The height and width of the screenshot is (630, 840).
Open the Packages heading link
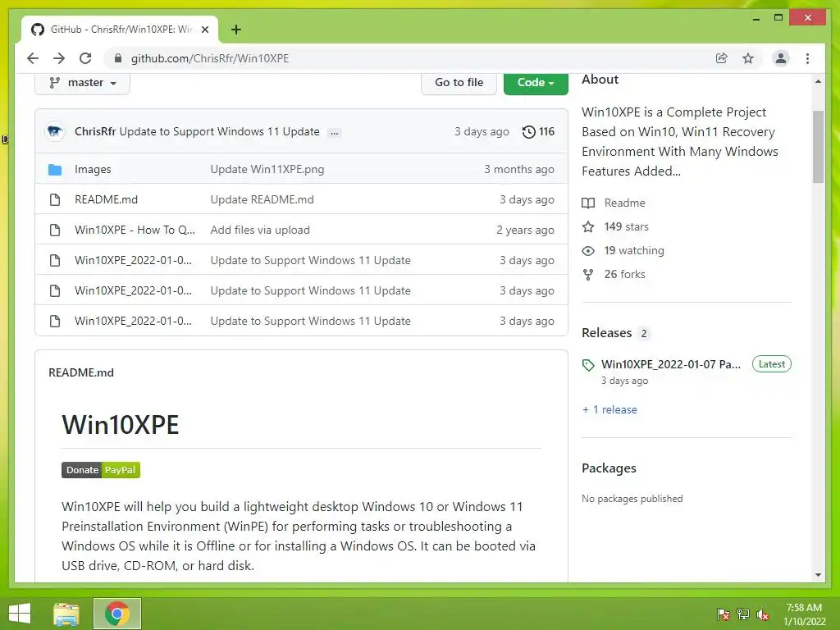[x=609, y=468]
